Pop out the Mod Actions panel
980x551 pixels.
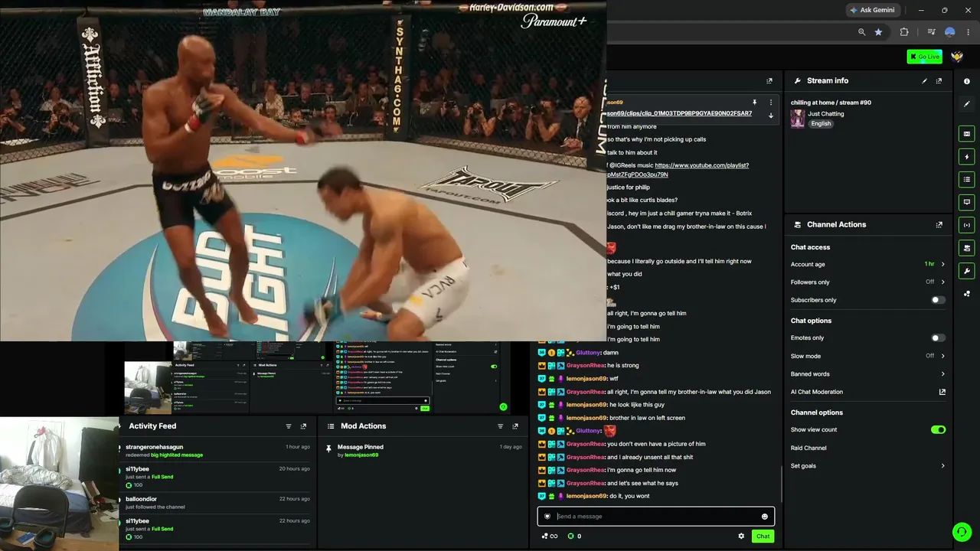tap(515, 426)
